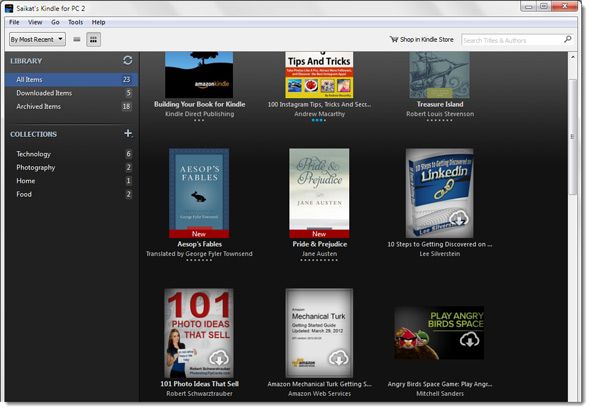Switch to grid view icon

93,39
